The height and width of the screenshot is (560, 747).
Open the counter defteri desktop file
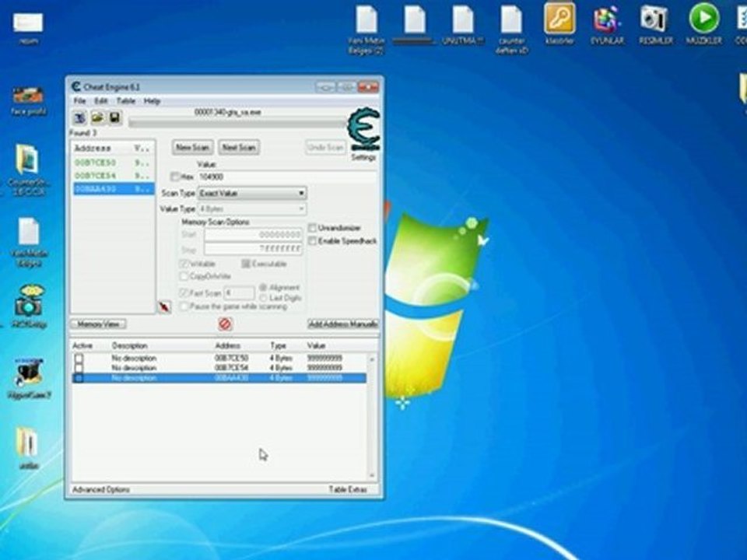coord(512,29)
